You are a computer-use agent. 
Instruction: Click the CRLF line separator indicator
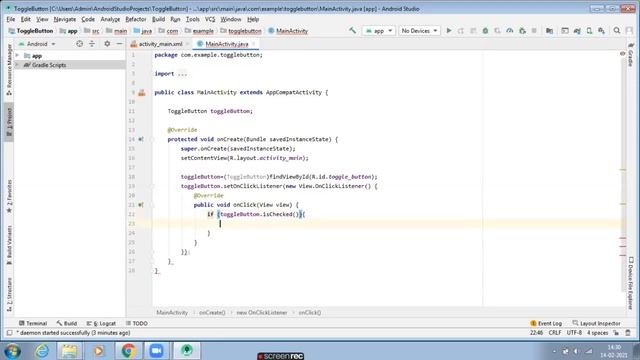pos(555,333)
